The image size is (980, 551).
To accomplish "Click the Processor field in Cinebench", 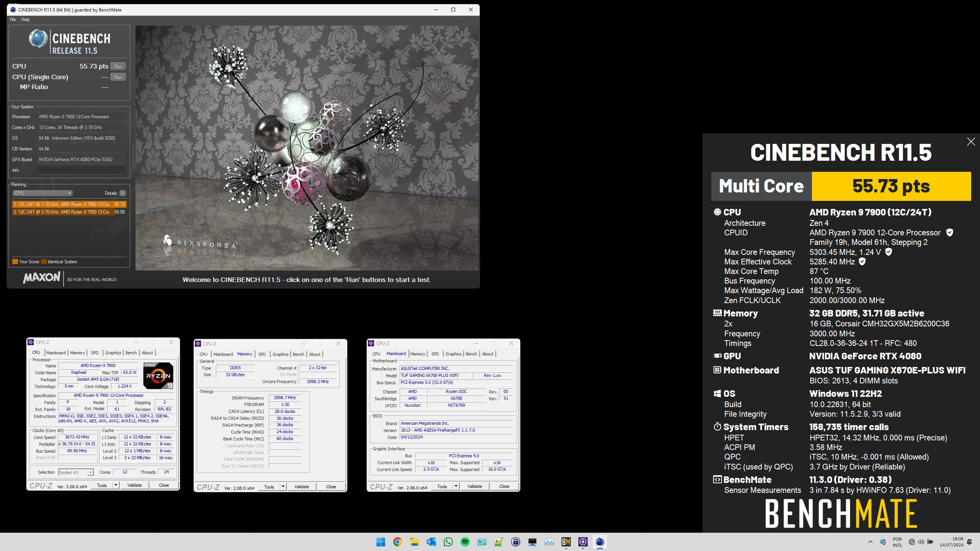I will (x=82, y=117).
